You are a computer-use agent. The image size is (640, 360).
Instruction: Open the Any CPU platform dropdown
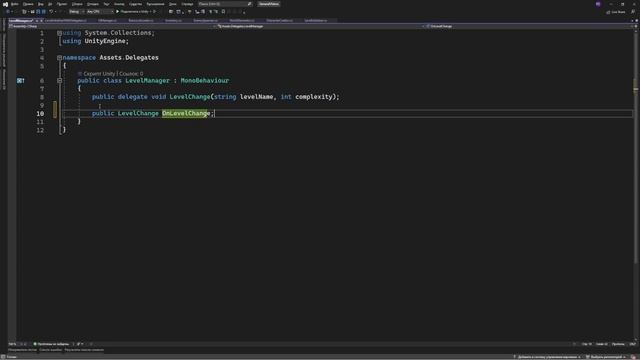click(100, 12)
